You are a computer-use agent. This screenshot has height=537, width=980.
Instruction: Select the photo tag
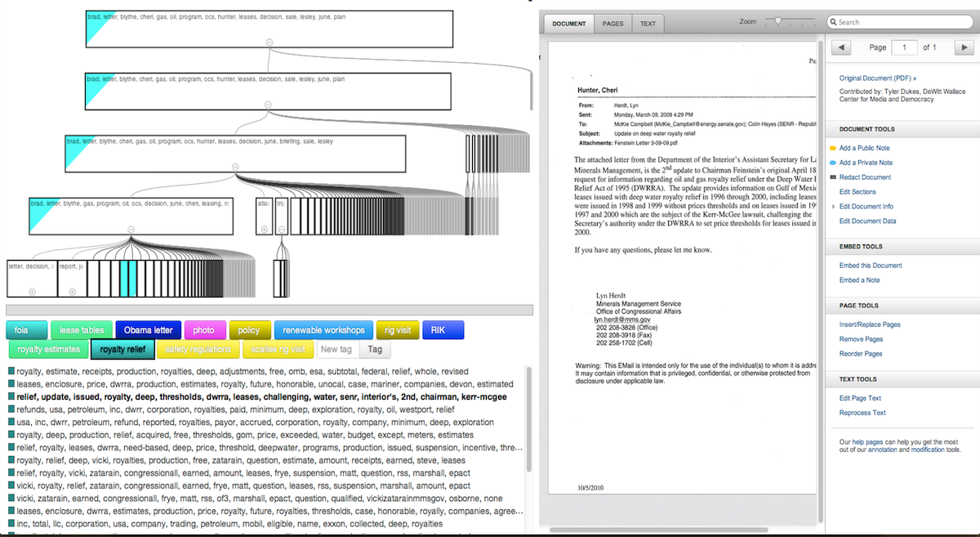point(204,330)
